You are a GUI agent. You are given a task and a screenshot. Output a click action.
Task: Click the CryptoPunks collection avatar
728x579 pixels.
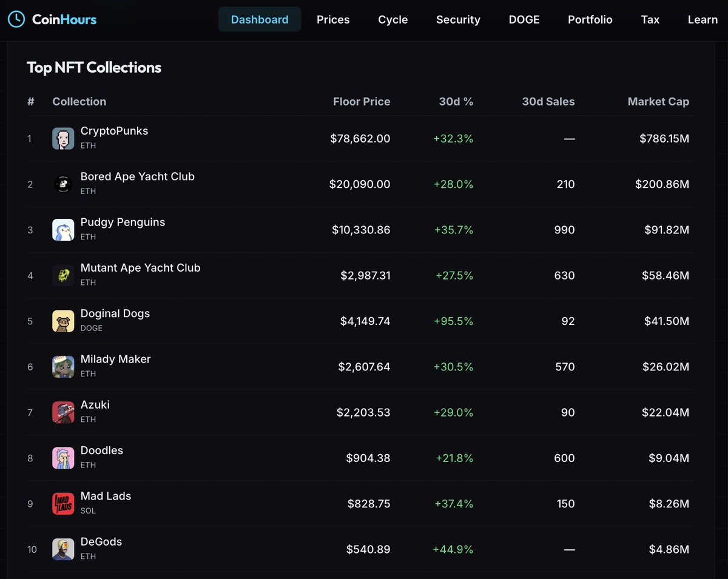[63, 138]
